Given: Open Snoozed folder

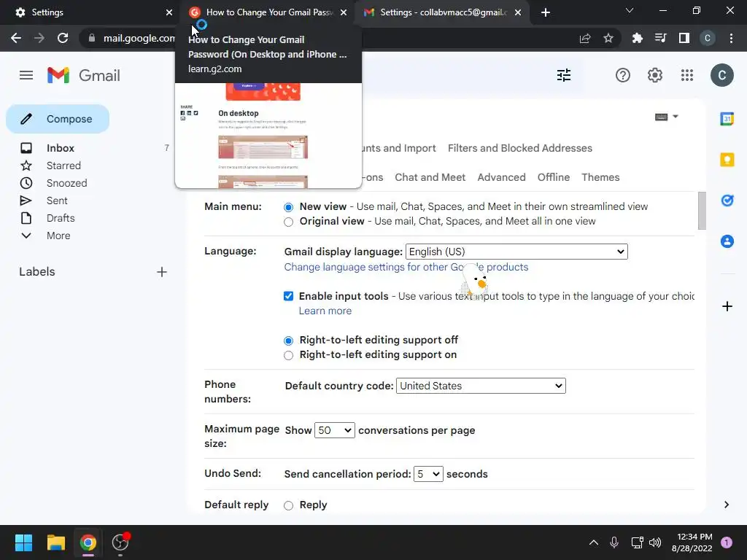Looking at the screenshot, I should coord(66,183).
